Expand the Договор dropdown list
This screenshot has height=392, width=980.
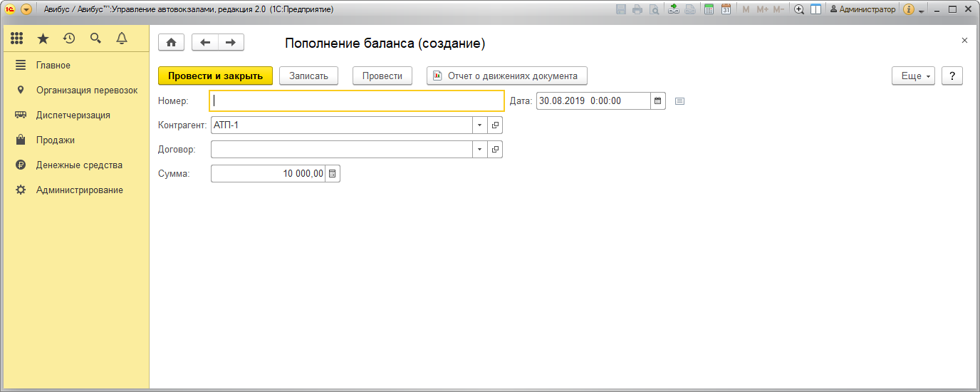479,150
